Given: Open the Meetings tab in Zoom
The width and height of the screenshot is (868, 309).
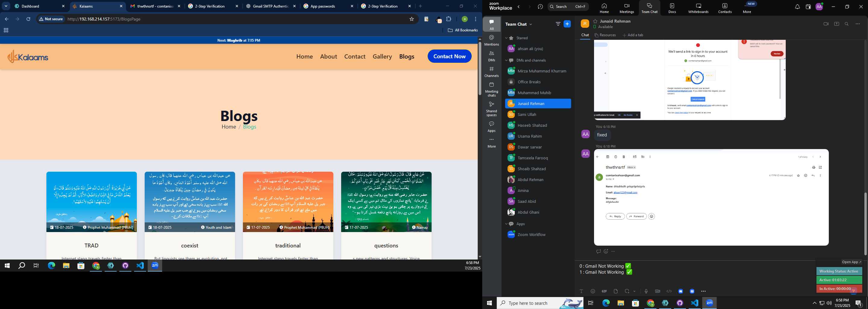Looking at the screenshot, I should click(627, 8).
